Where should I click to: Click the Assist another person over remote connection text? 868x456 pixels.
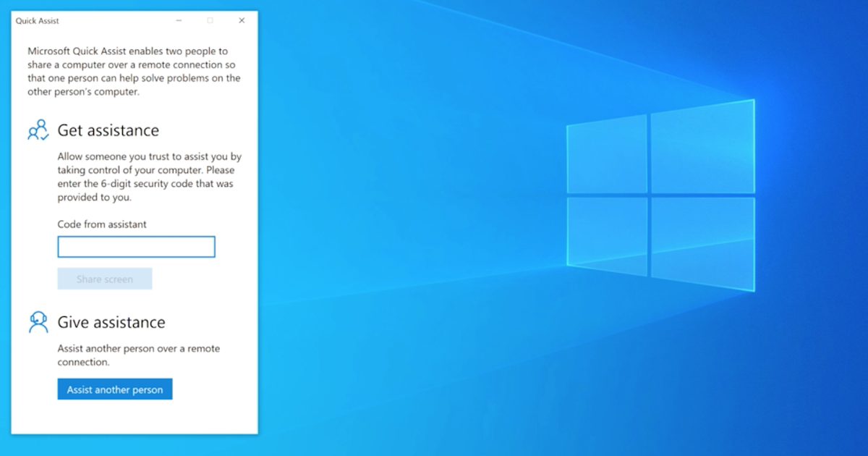[x=137, y=355]
